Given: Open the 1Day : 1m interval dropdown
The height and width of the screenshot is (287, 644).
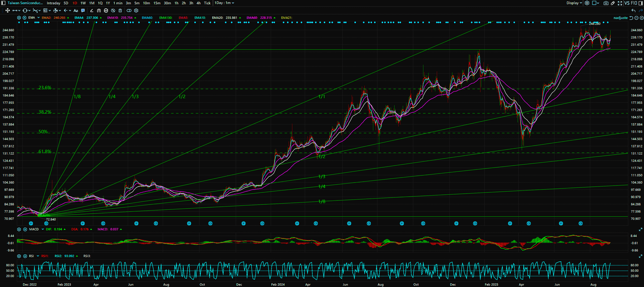Looking at the screenshot, I should point(224,3).
